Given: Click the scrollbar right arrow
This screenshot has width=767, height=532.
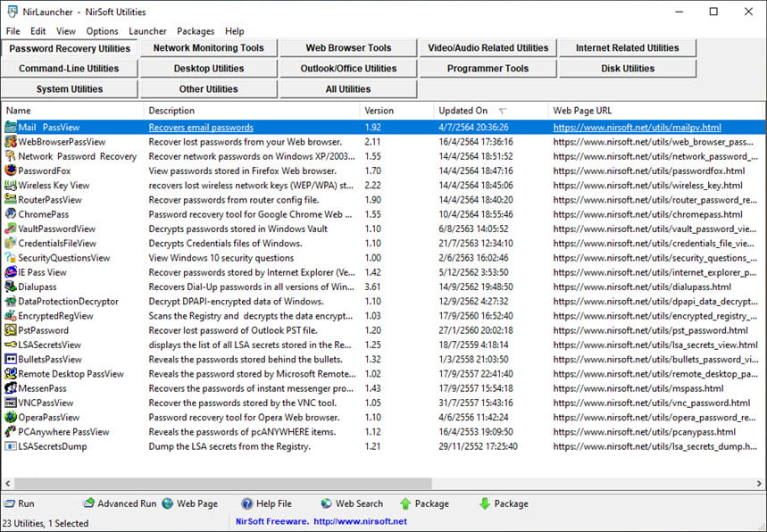Looking at the screenshot, I should (759, 484).
